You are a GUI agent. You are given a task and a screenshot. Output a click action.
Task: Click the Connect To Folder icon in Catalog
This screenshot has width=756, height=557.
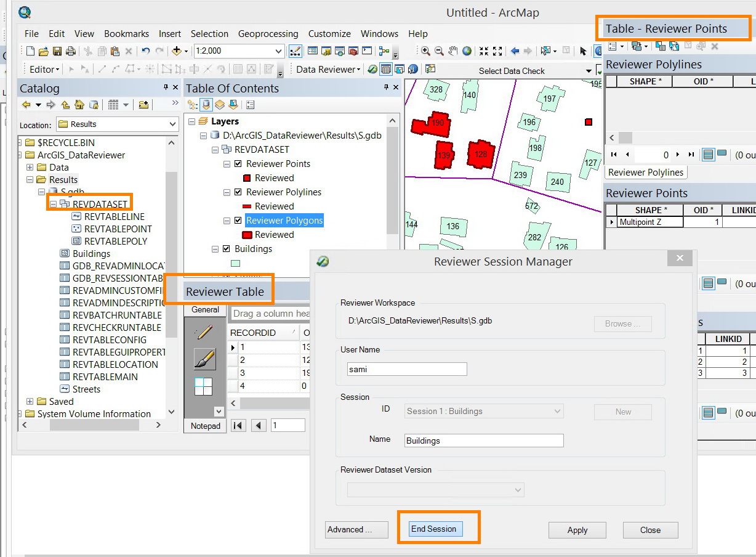tap(143, 105)
